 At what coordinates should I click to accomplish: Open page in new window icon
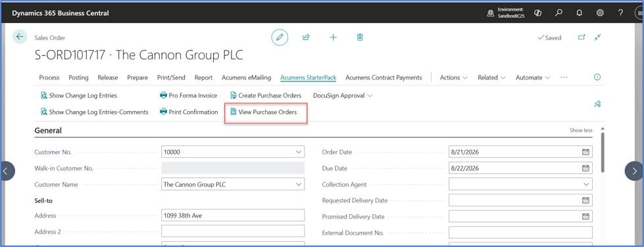tap(582, 37)
